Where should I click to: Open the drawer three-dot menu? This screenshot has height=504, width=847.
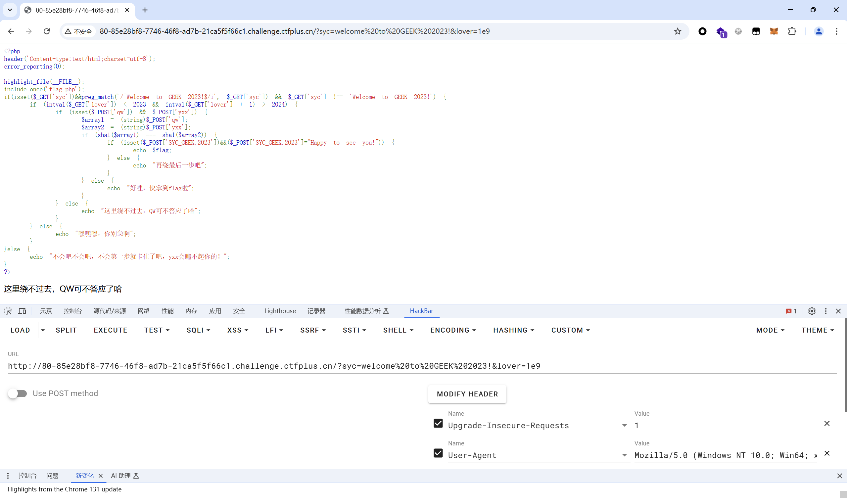click(8, 476)
